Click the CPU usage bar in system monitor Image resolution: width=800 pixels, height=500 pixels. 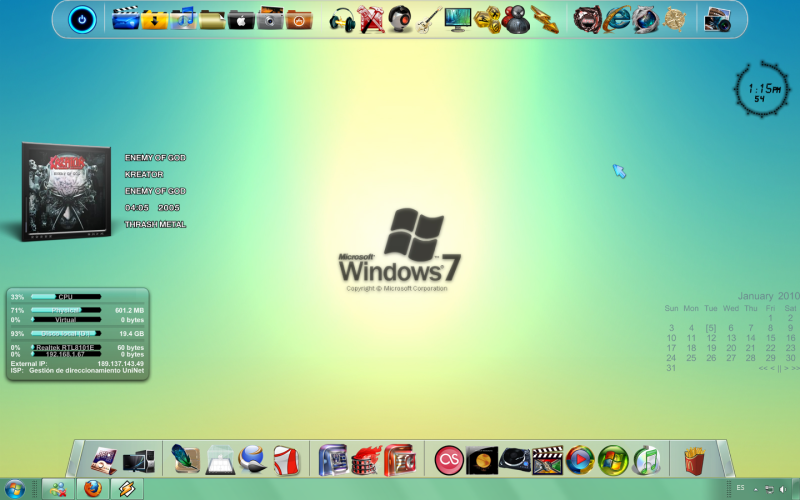66,296
